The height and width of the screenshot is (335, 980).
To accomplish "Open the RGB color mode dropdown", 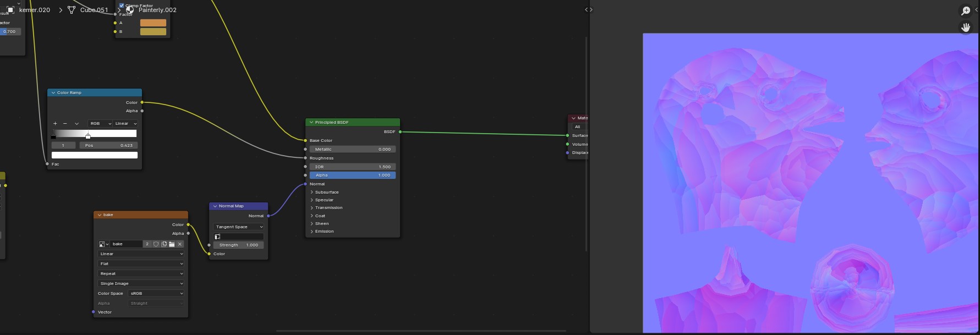I will click(100, 124).
